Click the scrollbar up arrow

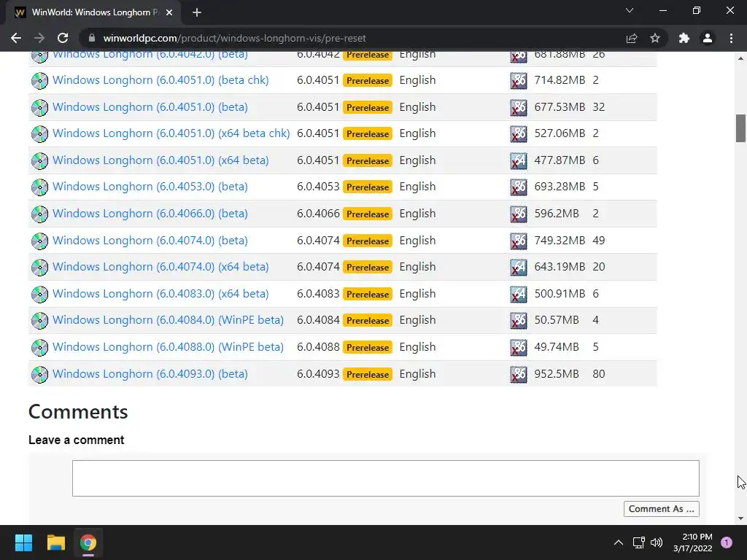pos(740,58)
